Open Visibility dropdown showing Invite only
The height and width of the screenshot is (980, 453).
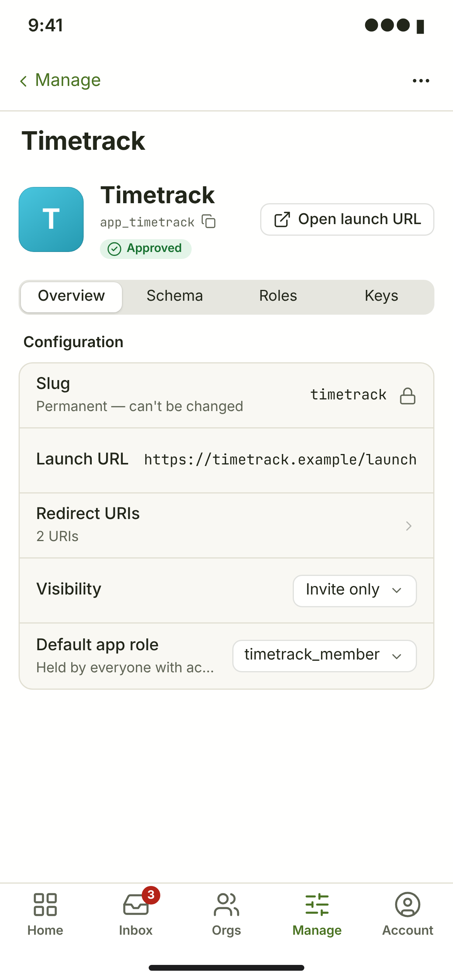point(355,591)
